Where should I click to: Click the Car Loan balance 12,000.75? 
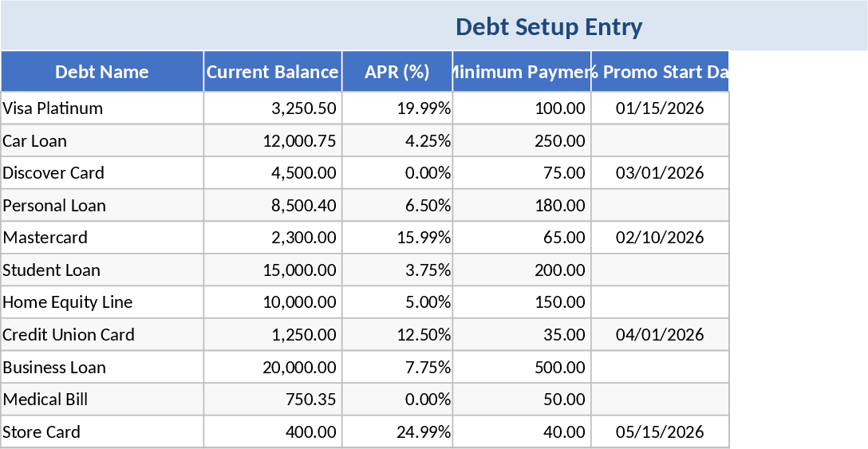pos(273,141)
